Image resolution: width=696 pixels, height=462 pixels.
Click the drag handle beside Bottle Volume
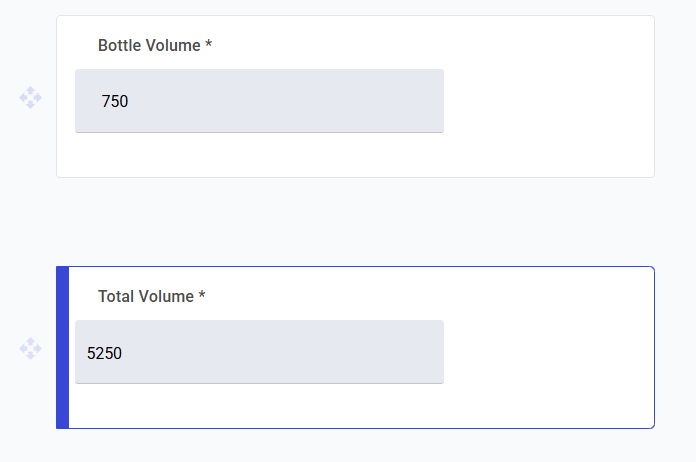30,98
